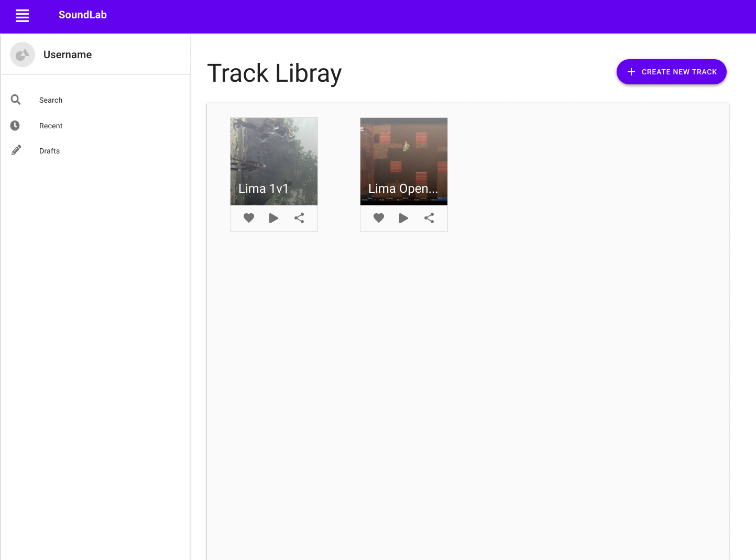Favorite the Lima 1v1 track
This screenshot has width=756, height=560.
coord(249,218)
